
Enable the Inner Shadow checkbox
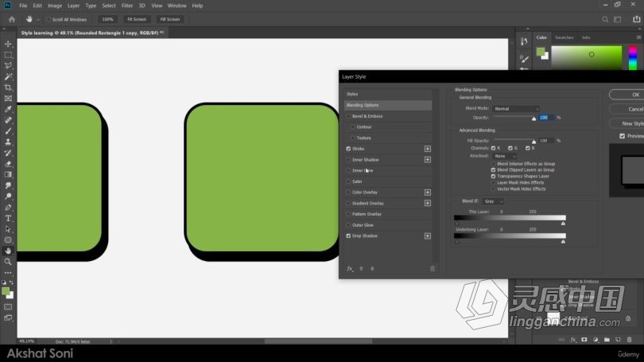[x=348, y=160]
